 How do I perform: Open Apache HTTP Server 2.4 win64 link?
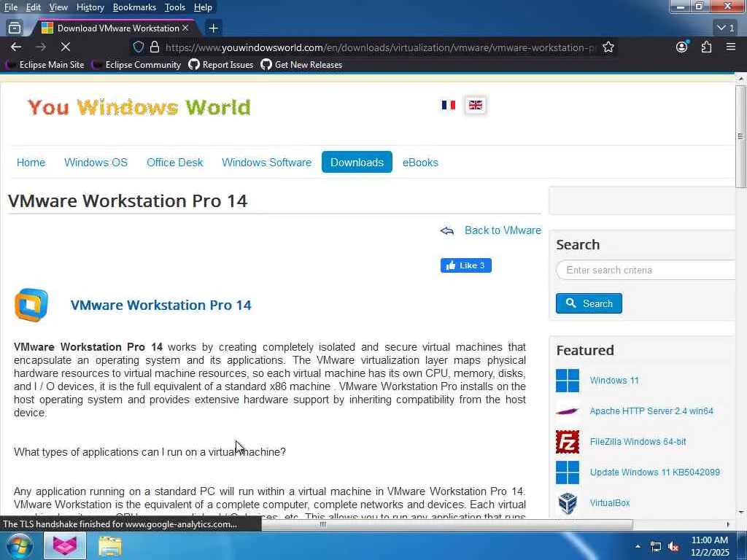pyautogui.click(x=651, y=411)
